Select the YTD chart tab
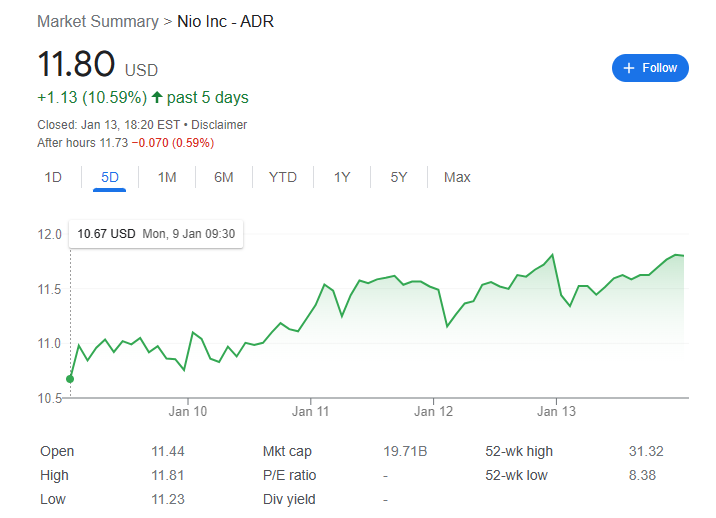The image size is (716, 518). click(283, 177)
